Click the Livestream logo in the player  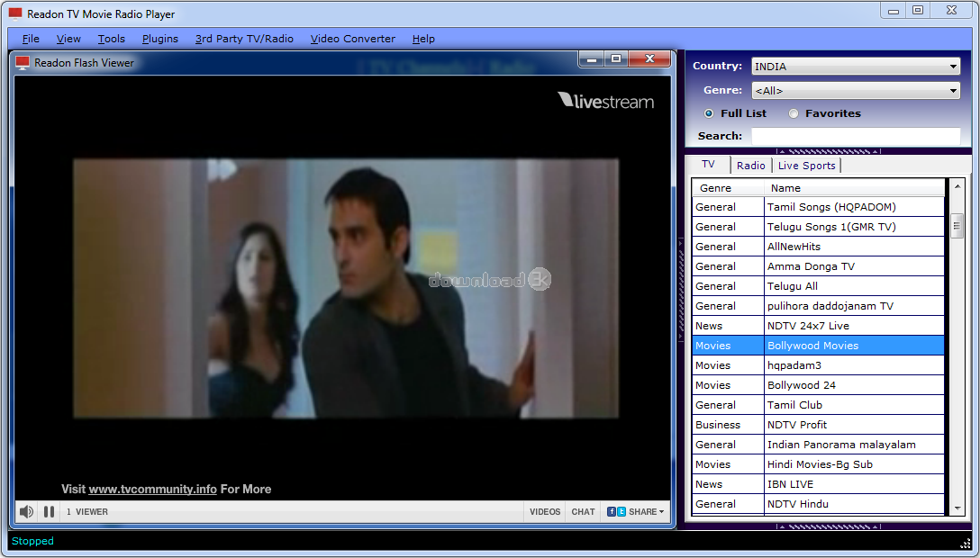tap(605, 101)
